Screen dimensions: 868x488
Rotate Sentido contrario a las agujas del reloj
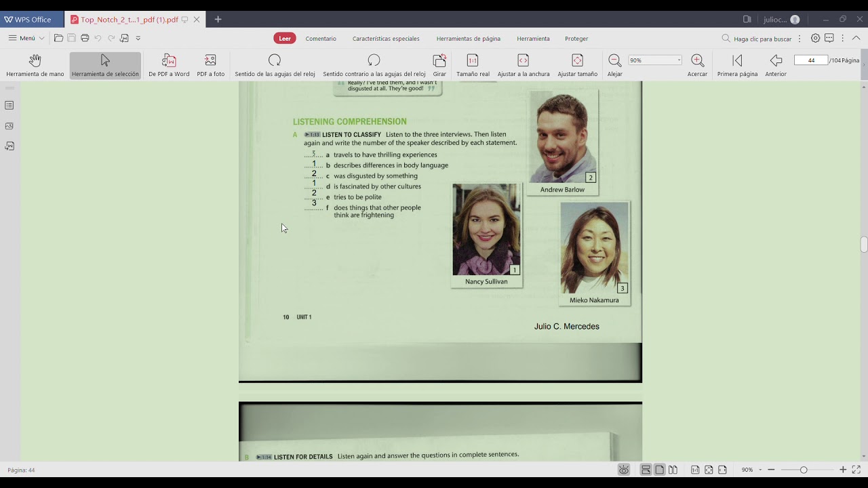point(374,66)
